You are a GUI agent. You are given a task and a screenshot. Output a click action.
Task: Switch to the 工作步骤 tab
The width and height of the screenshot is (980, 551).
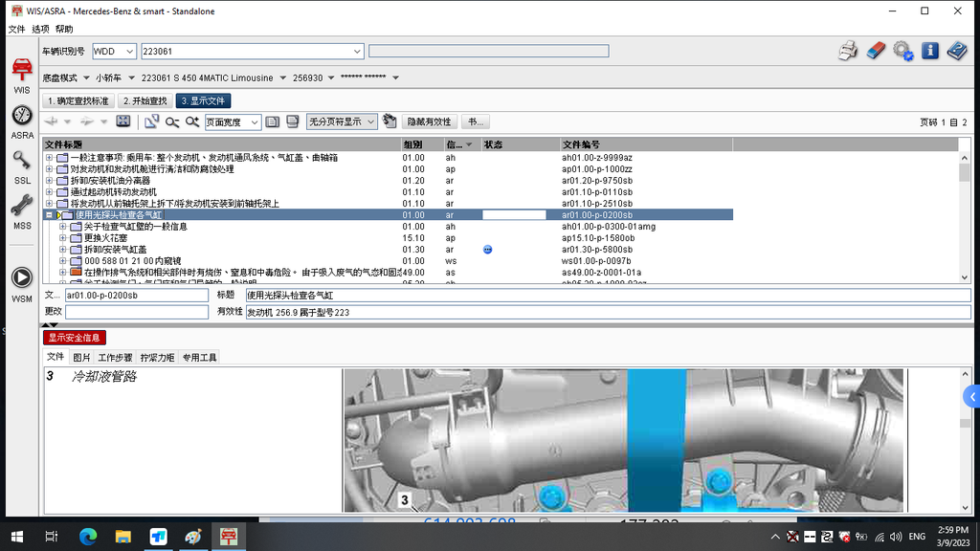coord(115,358)
